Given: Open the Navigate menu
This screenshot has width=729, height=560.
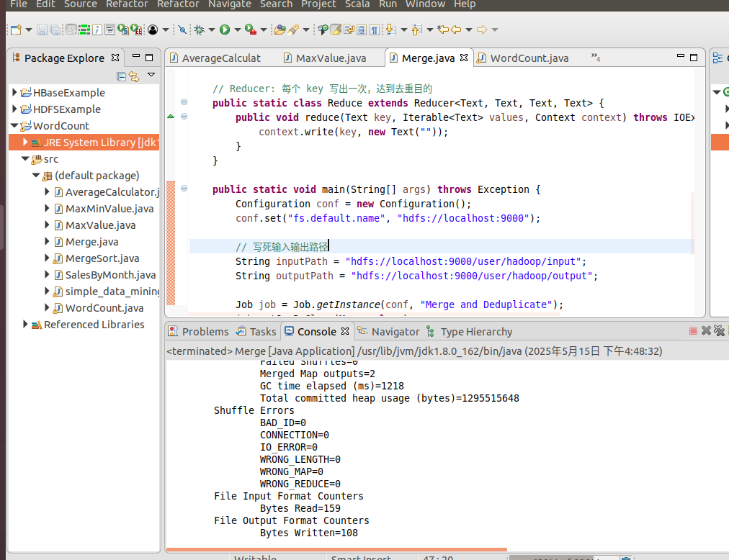Looking at the screenshot, I should point(230,4).
